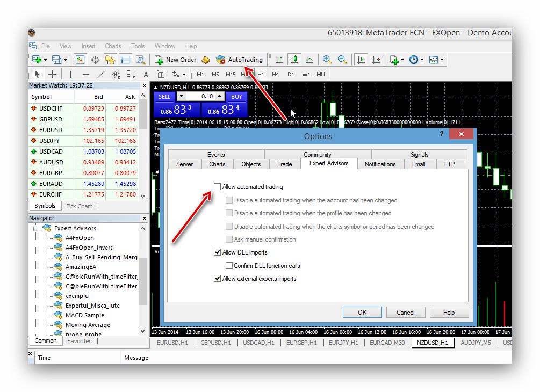The image size is (540, 392).
Task: Open the Periods clock dropdown arrow
Action: (x=422, y=60)
